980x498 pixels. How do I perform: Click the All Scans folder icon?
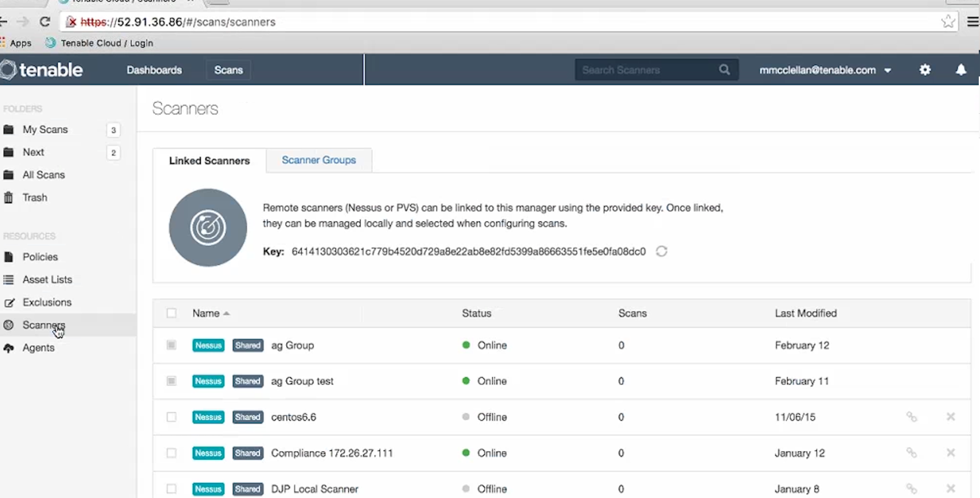(x=9, y=175)
